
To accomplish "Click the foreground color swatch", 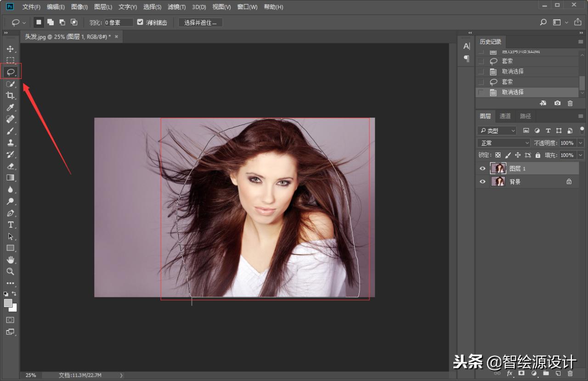I will point(8,303).
